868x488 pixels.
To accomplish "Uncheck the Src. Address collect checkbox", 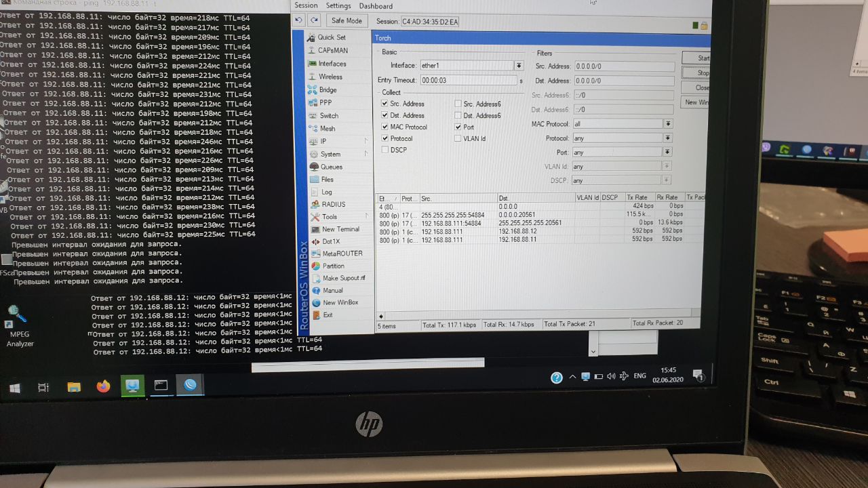I will pos(385,104).
